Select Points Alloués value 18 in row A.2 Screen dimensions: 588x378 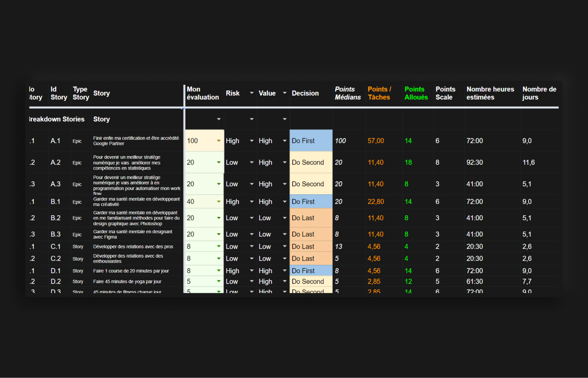408,162
